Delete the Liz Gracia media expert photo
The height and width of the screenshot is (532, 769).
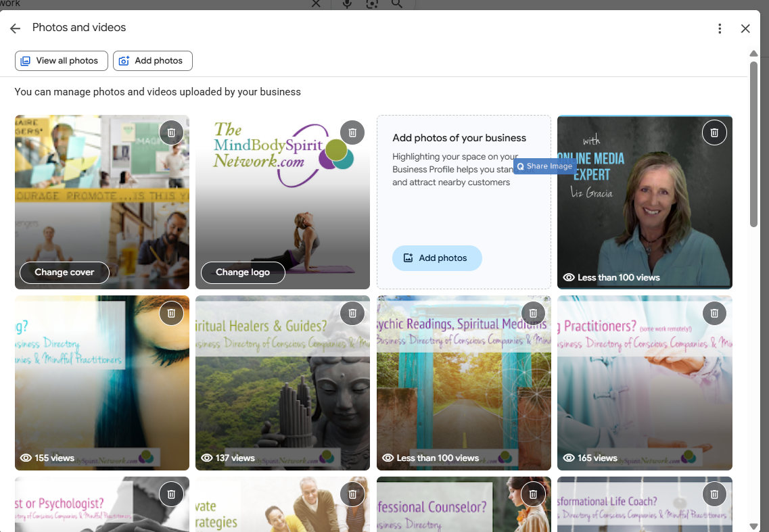point(714,132)
